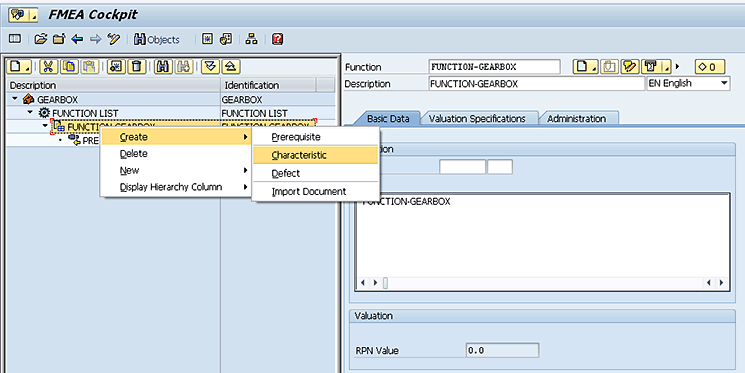Switch to the Administration tab
Viewport: 745px width, 373px height.
pyautogui.click(x=576, y=119)
